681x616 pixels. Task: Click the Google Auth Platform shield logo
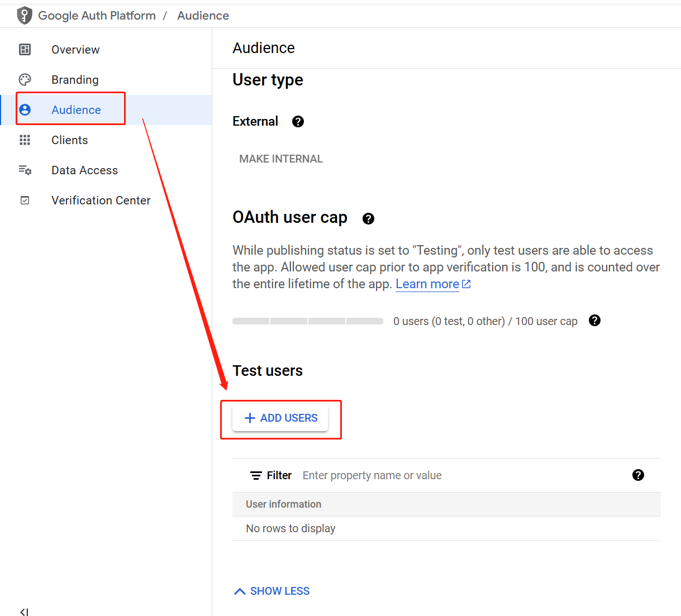(25, 15)
